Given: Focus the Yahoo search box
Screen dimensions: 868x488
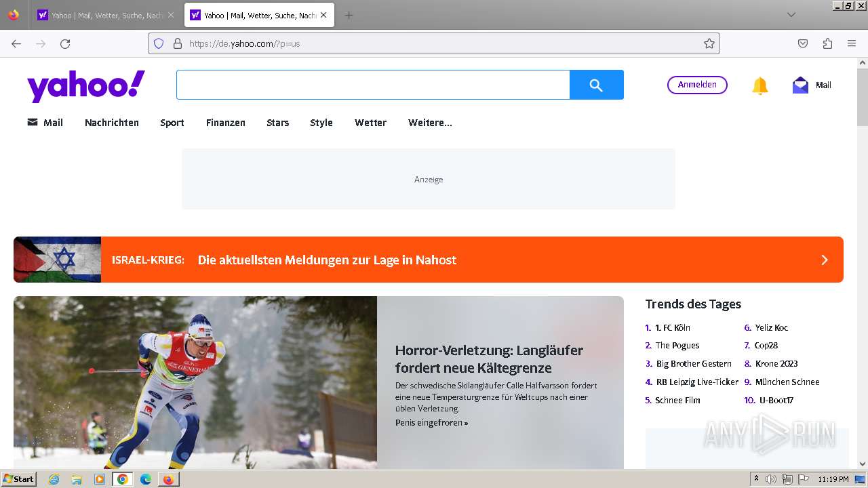Looking at the screenshot, I should pyautogui.click(x=373, y=85).
